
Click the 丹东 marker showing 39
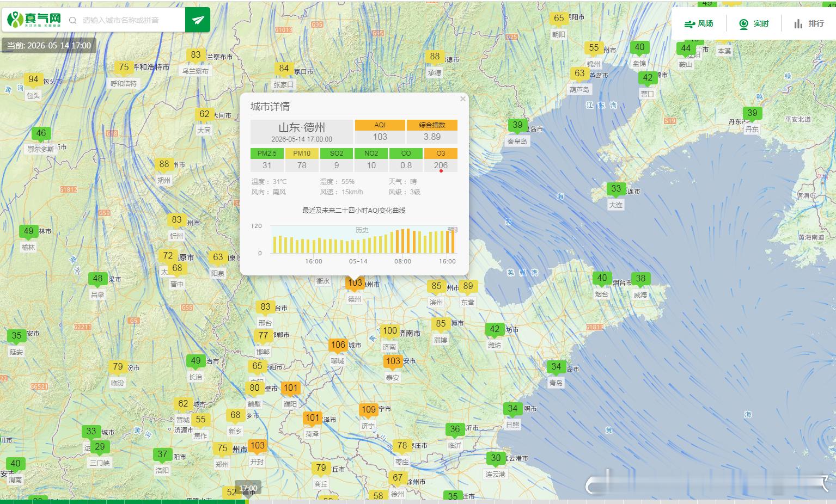tap(752, 113)
